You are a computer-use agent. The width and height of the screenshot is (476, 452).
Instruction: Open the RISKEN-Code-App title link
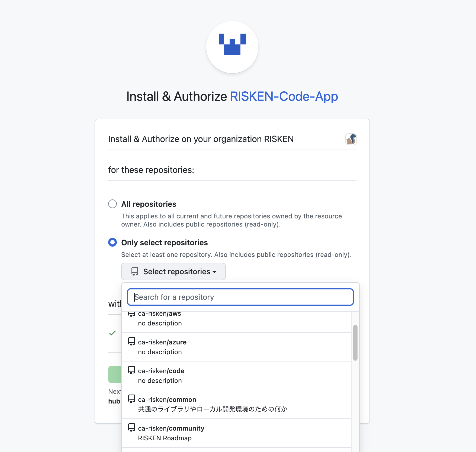[x=284, y=96]
